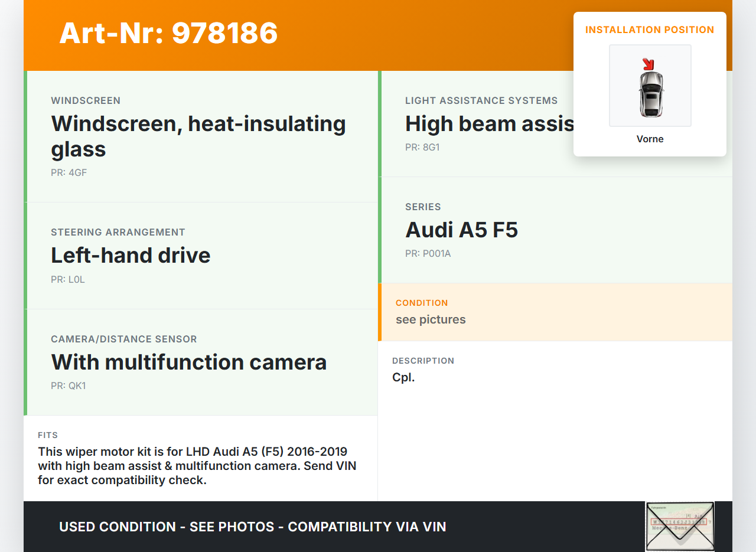756x552 pixels.
Task: Select the With multifunction camera attribute
Action: [x=189, y=362]
